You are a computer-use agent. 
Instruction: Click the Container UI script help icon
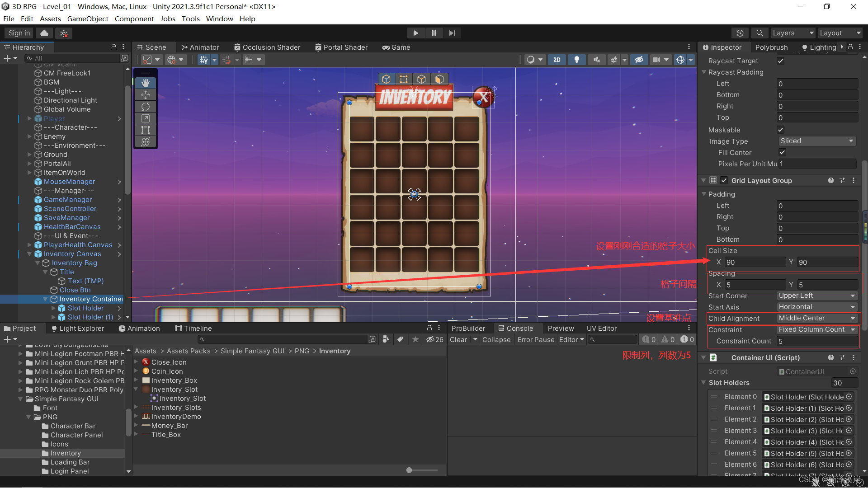pyautogui.click(x=830, y=357)
